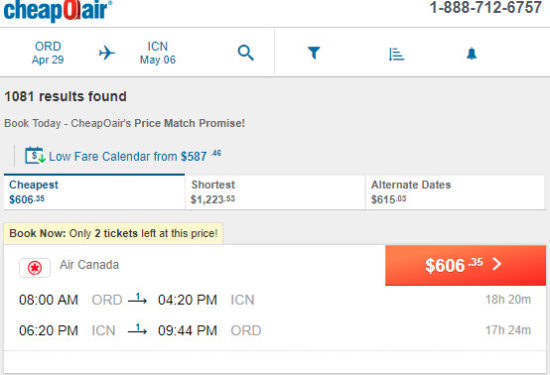Open Low Fare Calendar from $587 link
Screen dimensions: 550x375
[x=135, y=156]
